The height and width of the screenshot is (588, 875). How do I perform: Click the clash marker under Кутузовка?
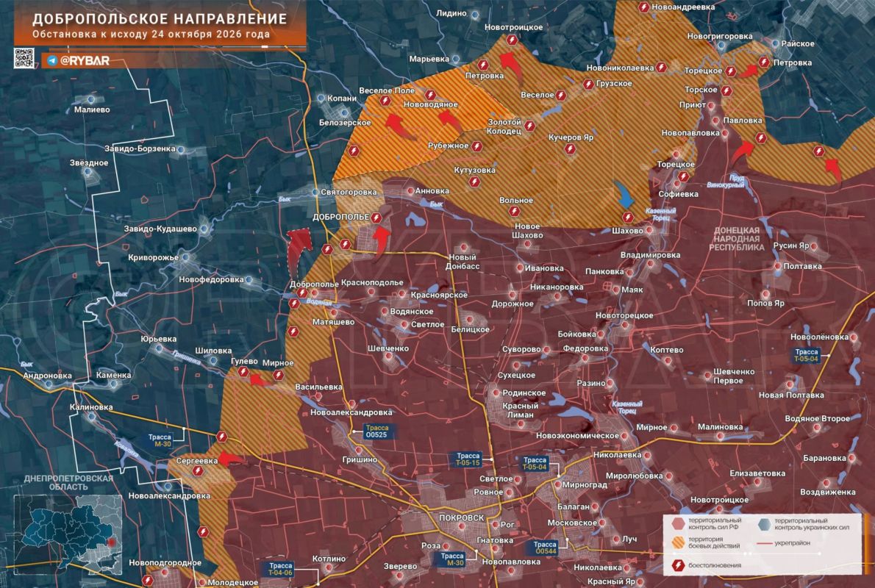point(474,182)
